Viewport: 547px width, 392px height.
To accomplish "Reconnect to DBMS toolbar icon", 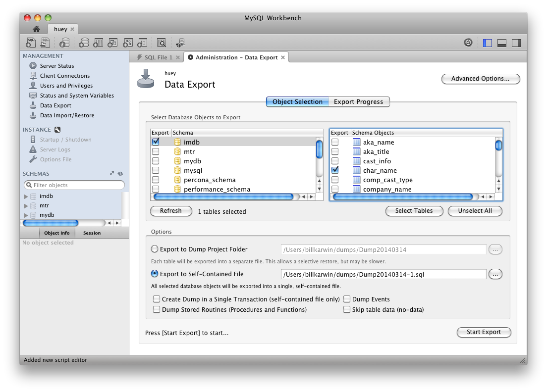I will (180, 43).
